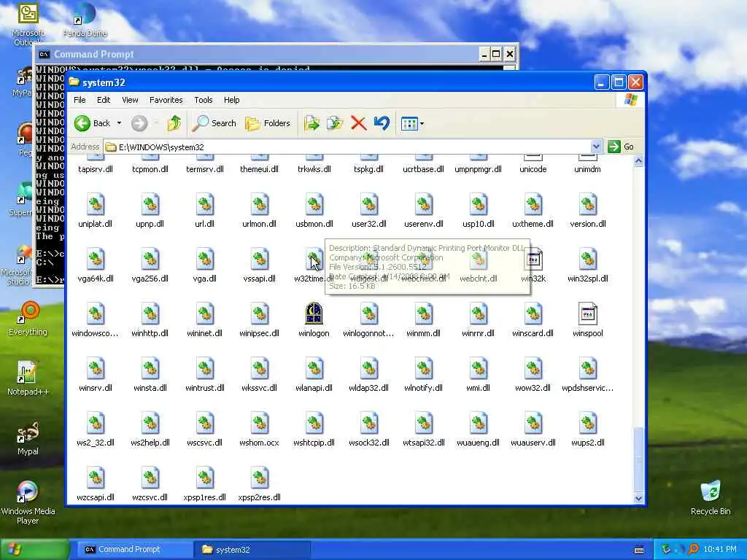The width and height of the screenshot is (747, 560).
Task: Click the vertical scrollbar thumb in system32
Action: click(638, 459)
